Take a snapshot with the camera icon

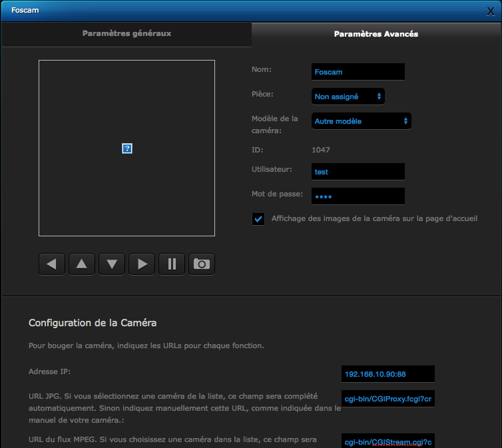(202, 264)
